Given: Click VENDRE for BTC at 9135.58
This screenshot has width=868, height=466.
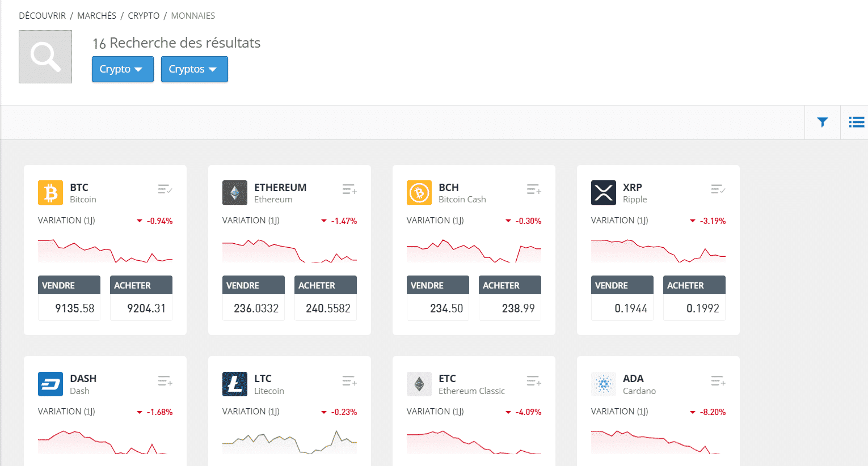Looking at the screenshot, I should point(69,298).
